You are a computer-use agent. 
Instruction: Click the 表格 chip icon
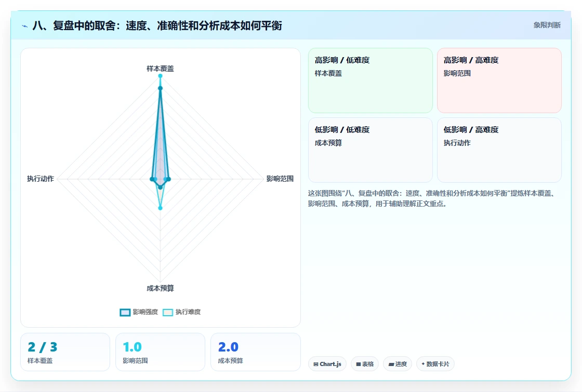[358, 364]
